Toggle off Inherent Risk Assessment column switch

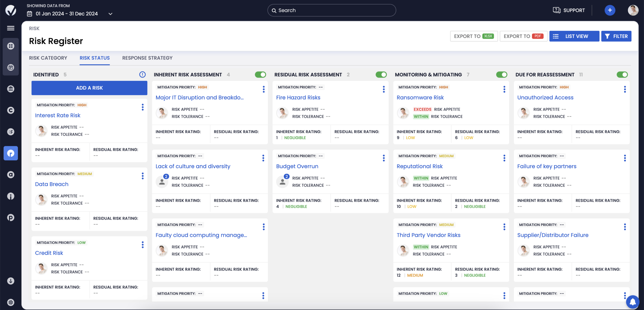[x=260, y=75]
